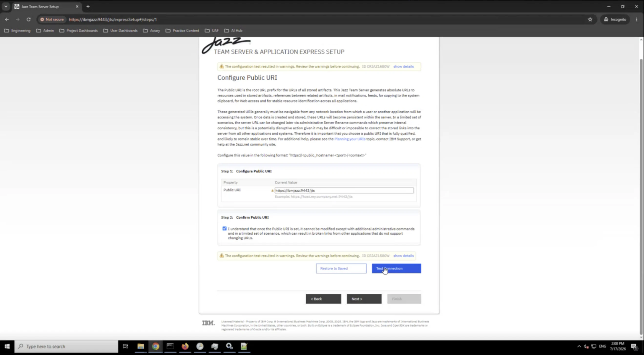Click the warning icon in the banner above Restore to Saved

coord(221,255)
